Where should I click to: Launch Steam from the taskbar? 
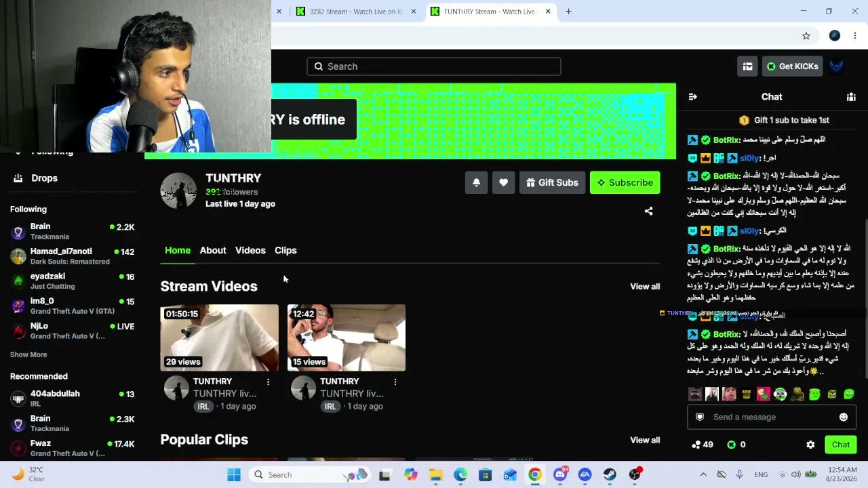click(x=610, y=474)
